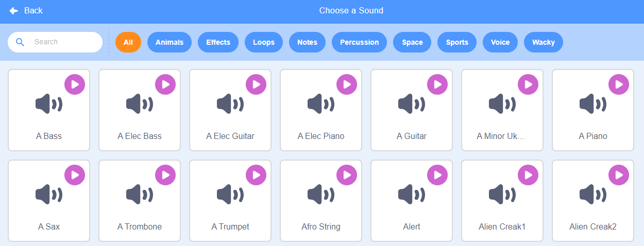Play the A Piano preview button
The image size is (644, 246).
click(x=619, y=84)
